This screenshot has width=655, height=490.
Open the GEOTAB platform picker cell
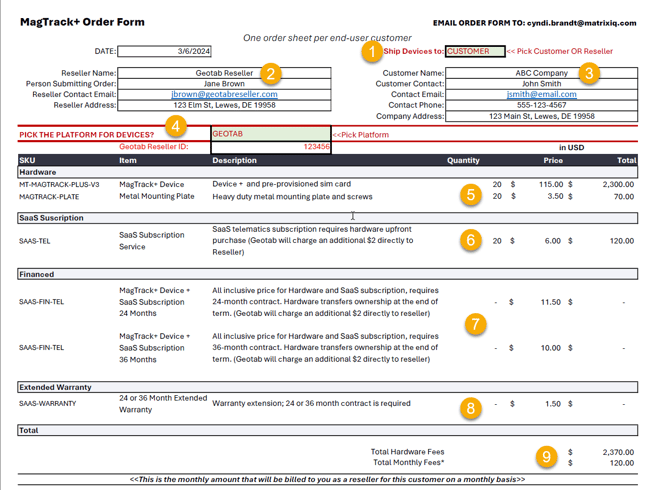tap(271, 134)
